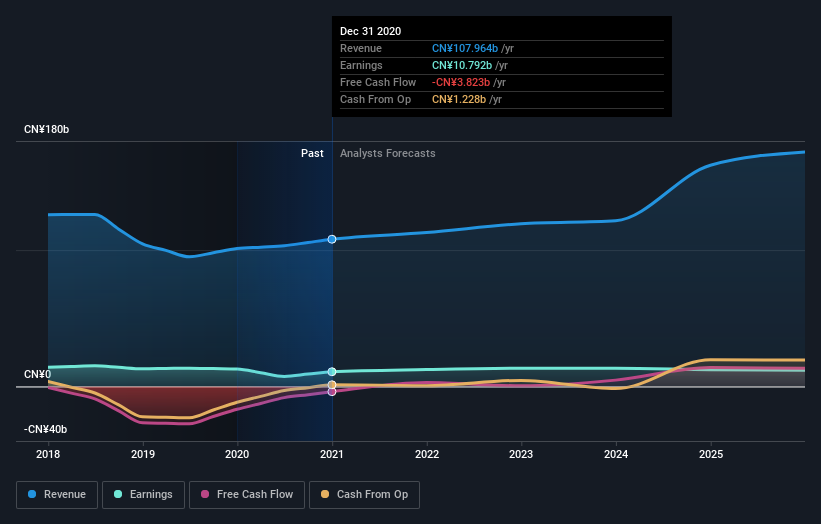Click the 2021 x-axis label
This screenshot has width=821, height=524.
coord(332,454)
